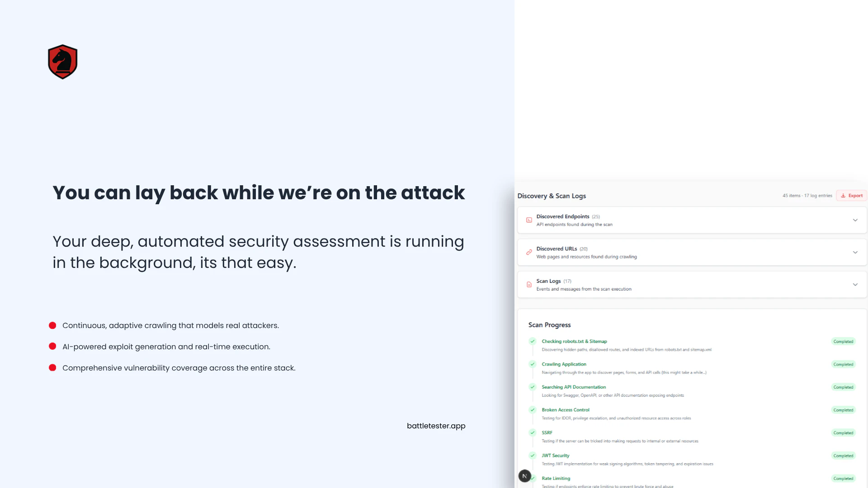The image size is (868, 488).
Task: Click Completed badge for Crawling Application
Action: point(843,364)
